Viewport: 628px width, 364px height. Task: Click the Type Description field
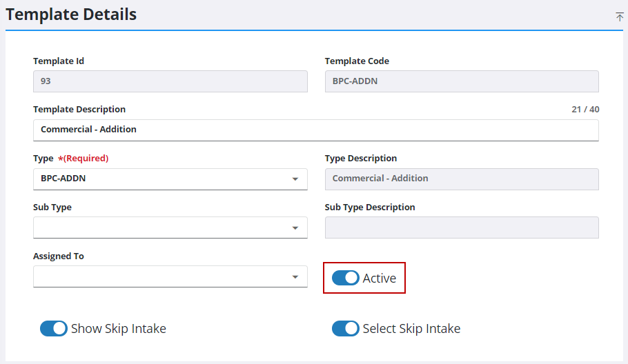pyautogui.click(x=462, y=179)
